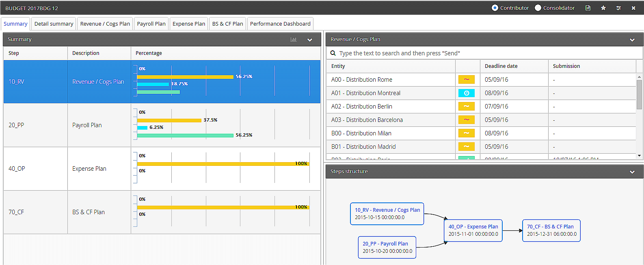Select the Contributor radio button

coord(495,8)
